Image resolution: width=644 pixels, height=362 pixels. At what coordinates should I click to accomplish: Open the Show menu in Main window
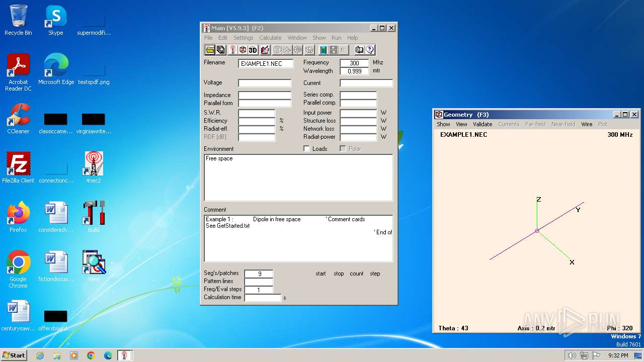[319, 38]
